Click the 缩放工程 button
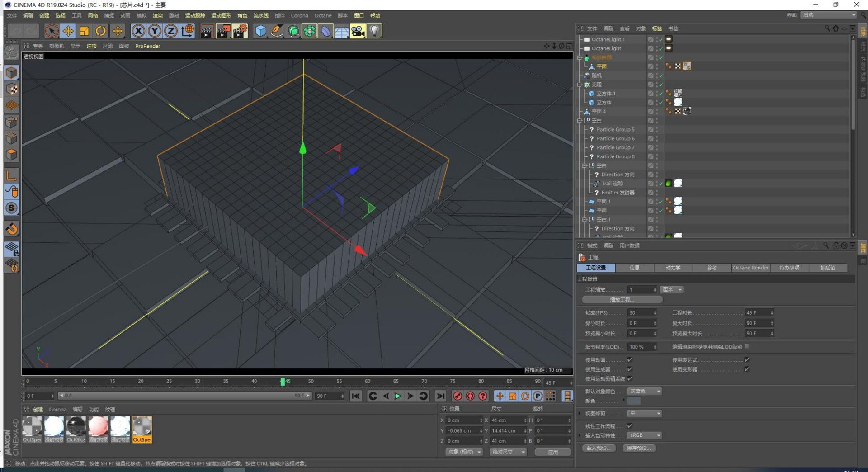Image resolution: width=868 pixels, height=472 pixels. pos(622,300)
